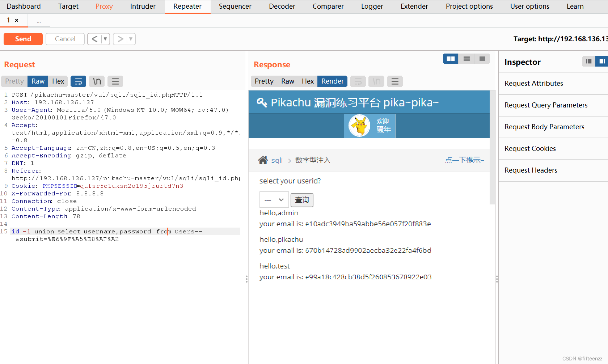Click the key icon beside Pikachu title
Viewport: 608px width, 364px height.
point(262,102)
